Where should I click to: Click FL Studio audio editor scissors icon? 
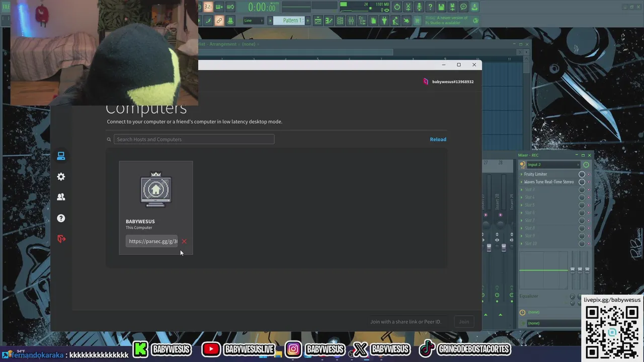408,7
